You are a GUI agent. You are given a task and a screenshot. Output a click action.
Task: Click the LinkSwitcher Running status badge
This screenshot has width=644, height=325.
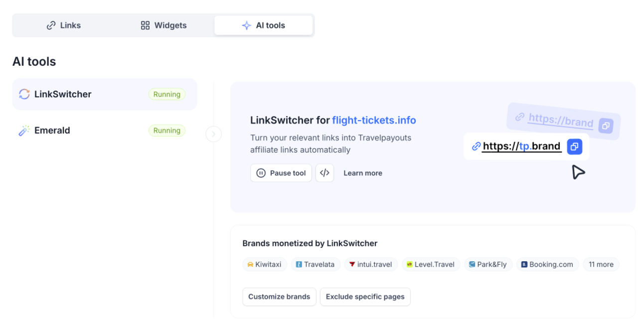tap(166, 94)
